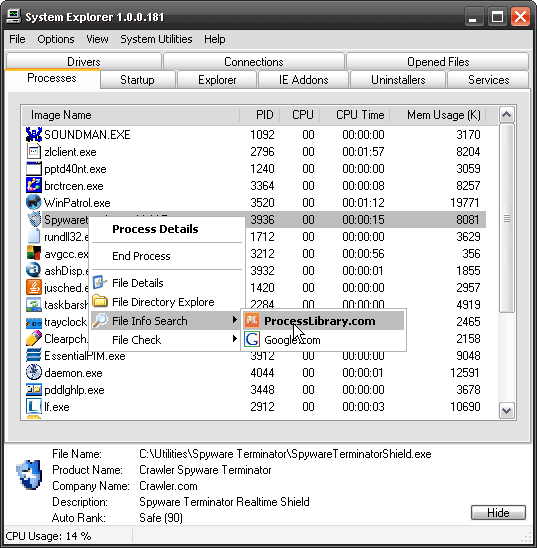
Task: Click the File Details menu icon
Action: tap(100, 282)
